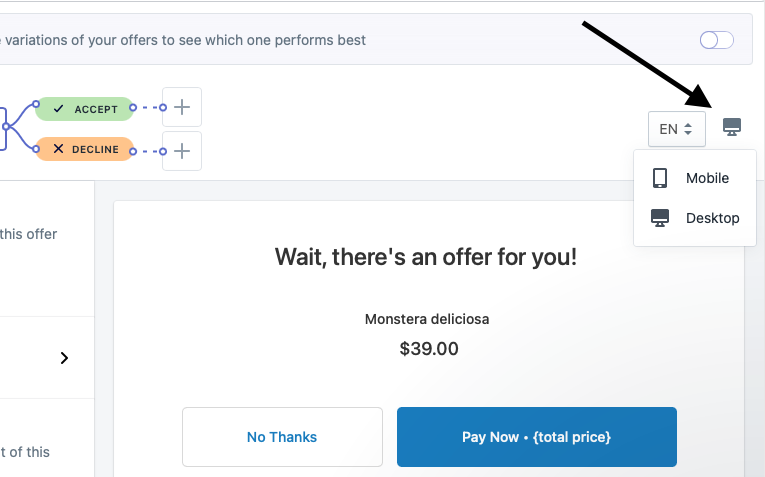Image resolution: width=765 pixels, height=477 pixels.
Task: Toggle the offer variations switch
Action: coord(717,40)
